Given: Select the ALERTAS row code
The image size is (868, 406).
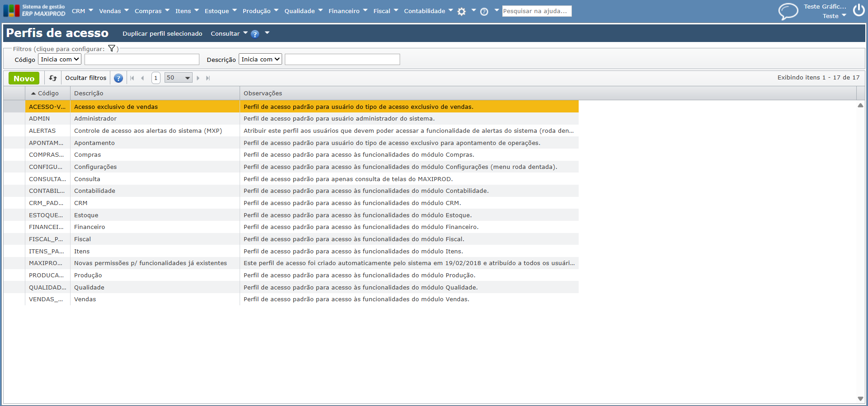Looking at the screenshot, I should click(x=47, y=131).
